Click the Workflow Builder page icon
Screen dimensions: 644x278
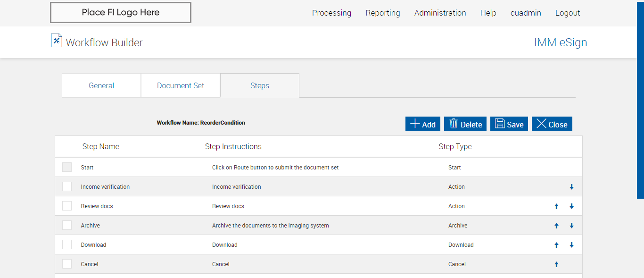(57, 41)
